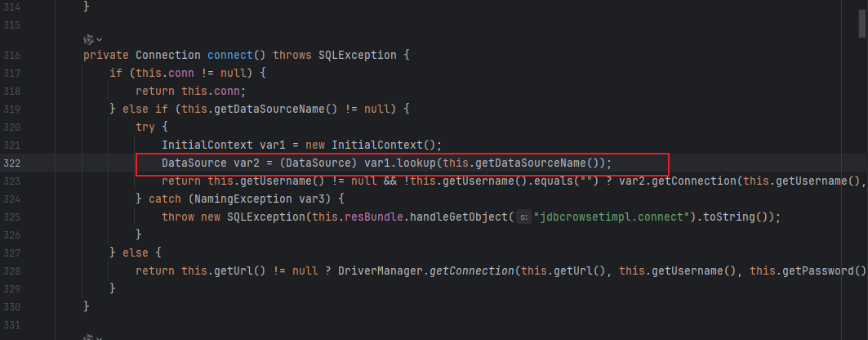Click the vertical scrollbar thumb at right edge
This screenshot has width=868, height=340.
[x=862, y=19]
